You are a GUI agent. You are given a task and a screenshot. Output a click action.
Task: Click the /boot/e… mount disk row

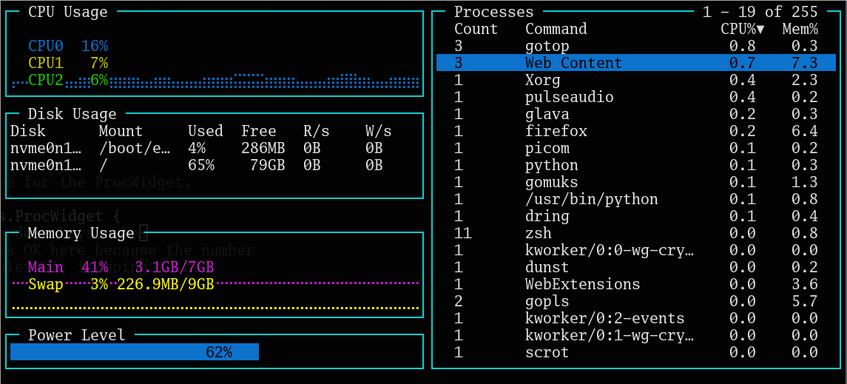coord(197,148)
